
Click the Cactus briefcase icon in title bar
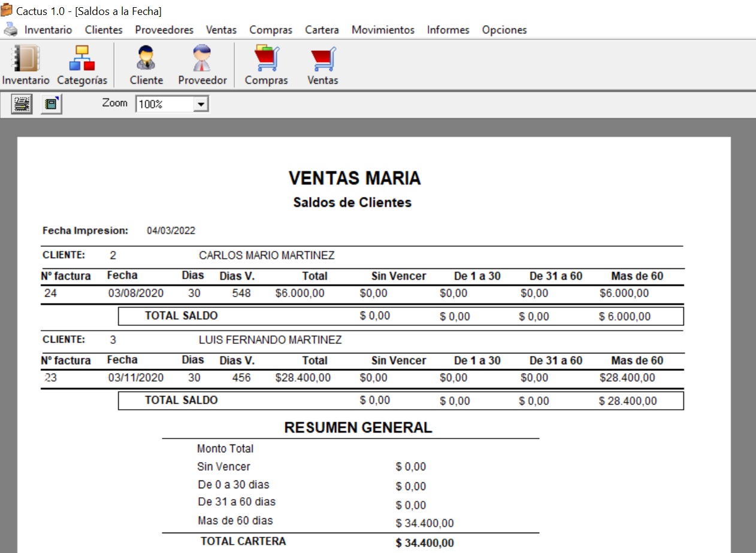click(x=7, y=11)
